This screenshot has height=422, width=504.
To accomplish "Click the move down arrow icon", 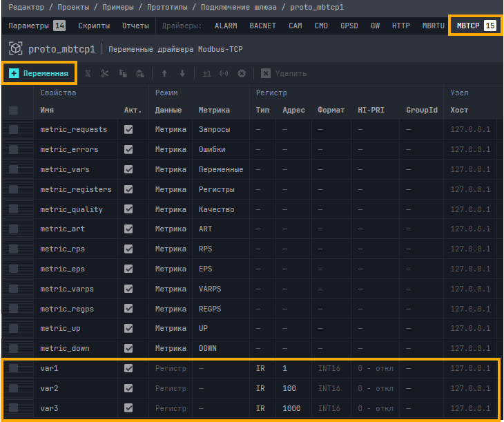I will (182, 73).
